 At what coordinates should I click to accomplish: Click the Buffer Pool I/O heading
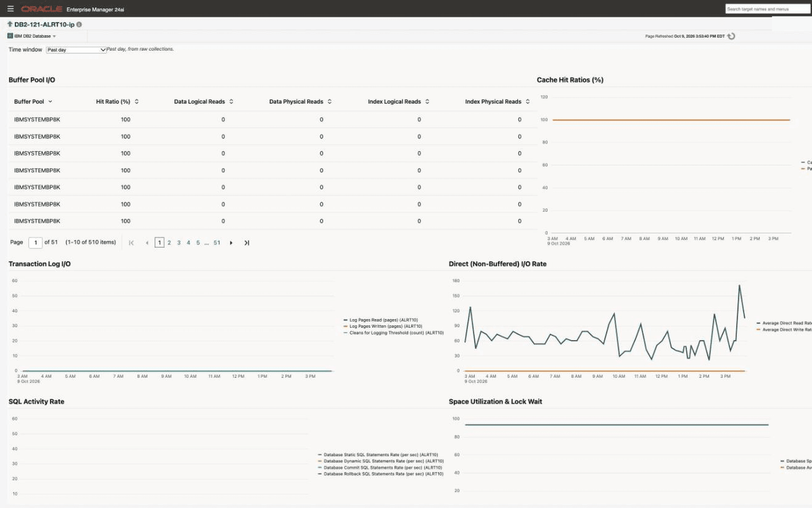(32, 80)
